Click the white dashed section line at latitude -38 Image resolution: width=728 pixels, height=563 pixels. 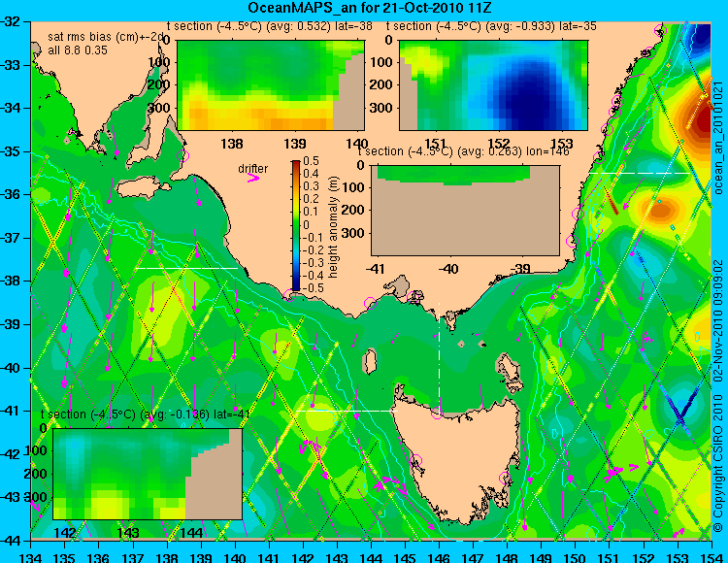(186, 268)
